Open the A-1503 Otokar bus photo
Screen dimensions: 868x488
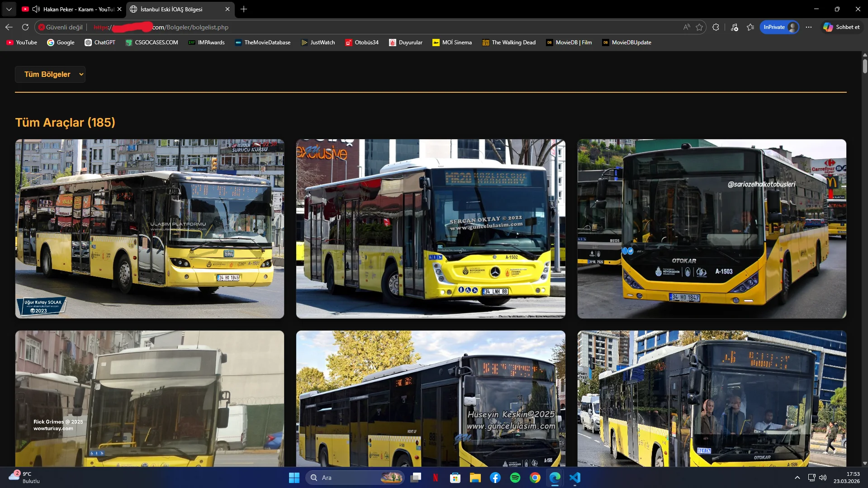pos(711,229)
